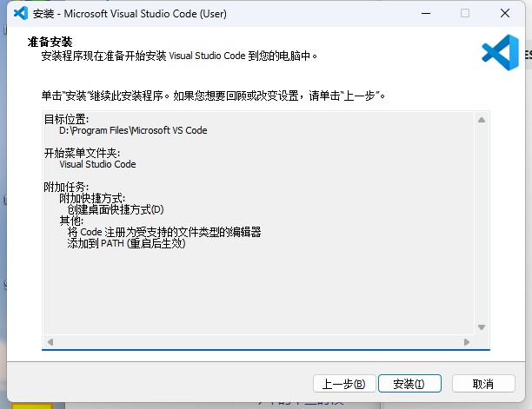532x409 pixels.
Task: Click the 创建桌面快捷方式(D) line
Action: point(116,209)
